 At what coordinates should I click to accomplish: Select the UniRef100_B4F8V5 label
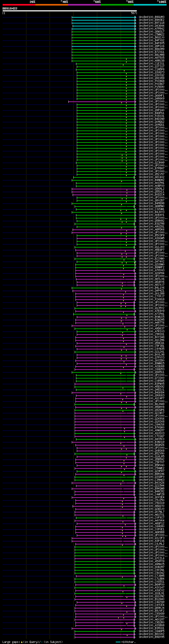pyautogui.click(x=152, y=43)
